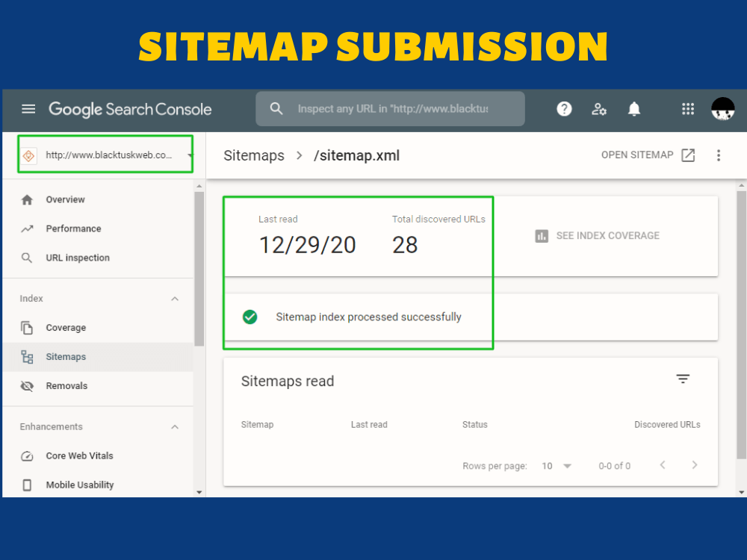Select Mobile Usability in the sidebar
Image resolution: width=747 pixels, height=560 pixels.
click(98, 485)
